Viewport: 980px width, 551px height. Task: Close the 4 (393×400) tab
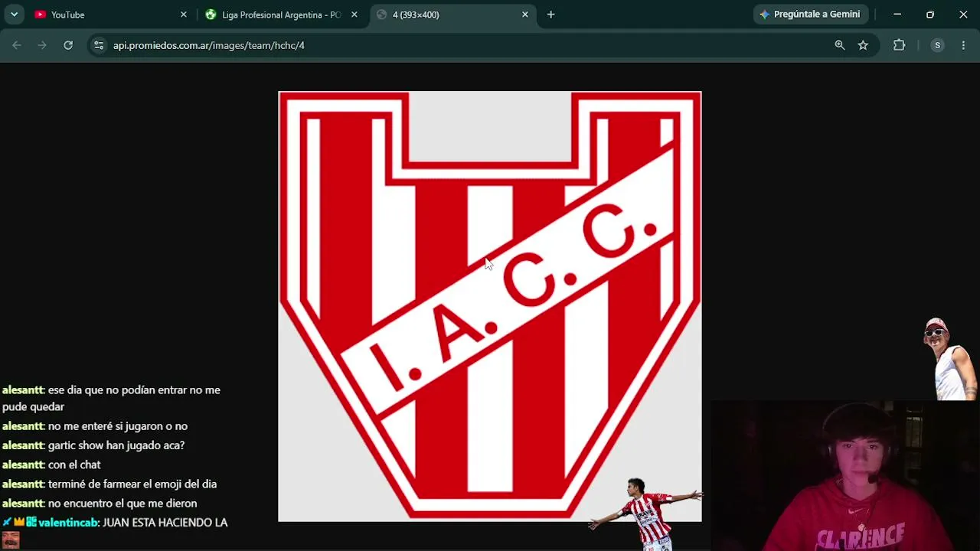pos(525,15)
